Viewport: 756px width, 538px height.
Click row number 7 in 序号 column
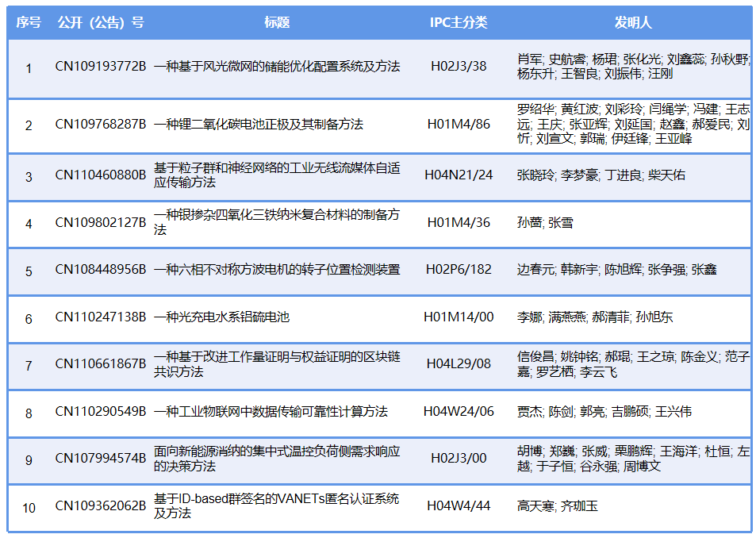coord(29,366)
